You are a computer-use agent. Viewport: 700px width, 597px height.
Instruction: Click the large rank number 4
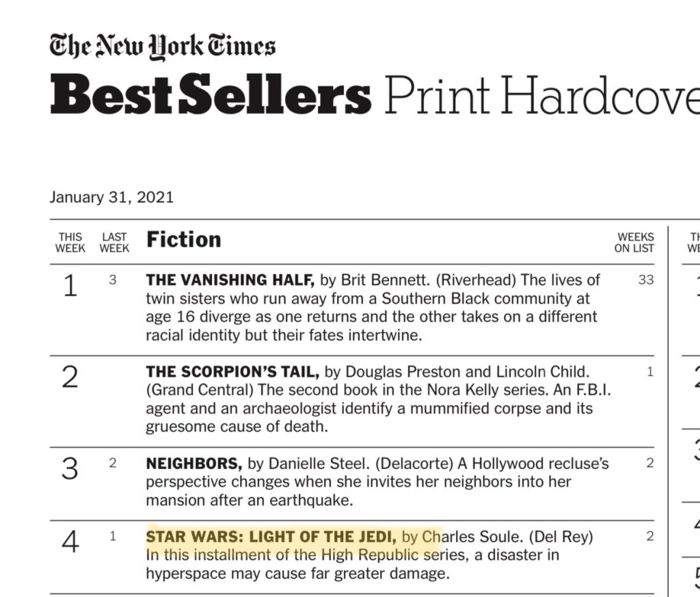tap(70, 542)
